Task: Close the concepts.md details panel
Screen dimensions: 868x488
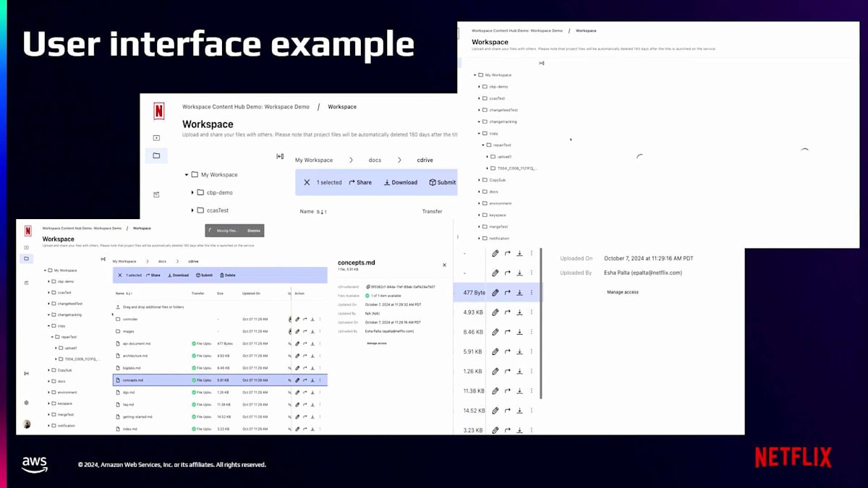Action: [444, 265]
